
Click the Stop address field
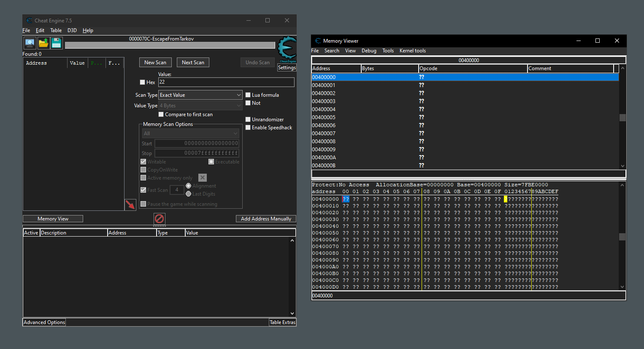[197, 153]
